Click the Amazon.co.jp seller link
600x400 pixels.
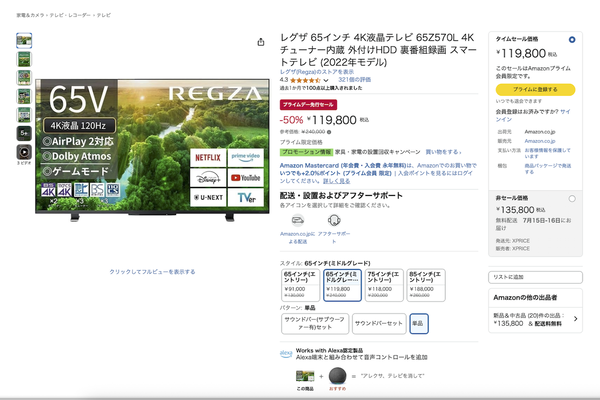click(x=540, y=141)
